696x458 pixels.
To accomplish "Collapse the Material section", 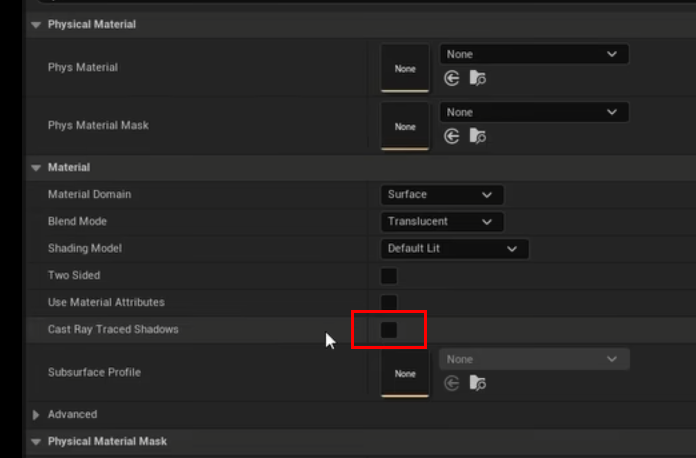I will pyautogui.click(x=36, y=168).
